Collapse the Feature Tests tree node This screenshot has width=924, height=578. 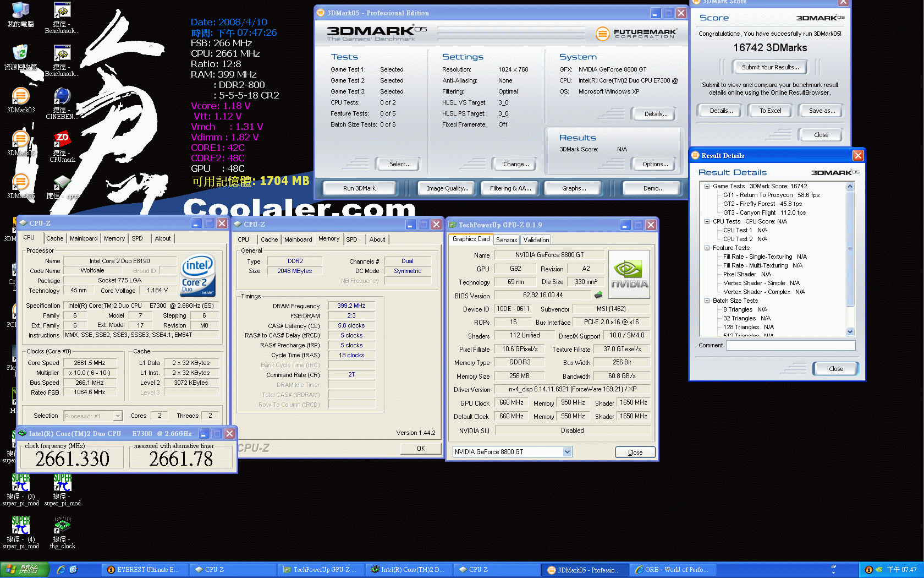coord(707,248)
